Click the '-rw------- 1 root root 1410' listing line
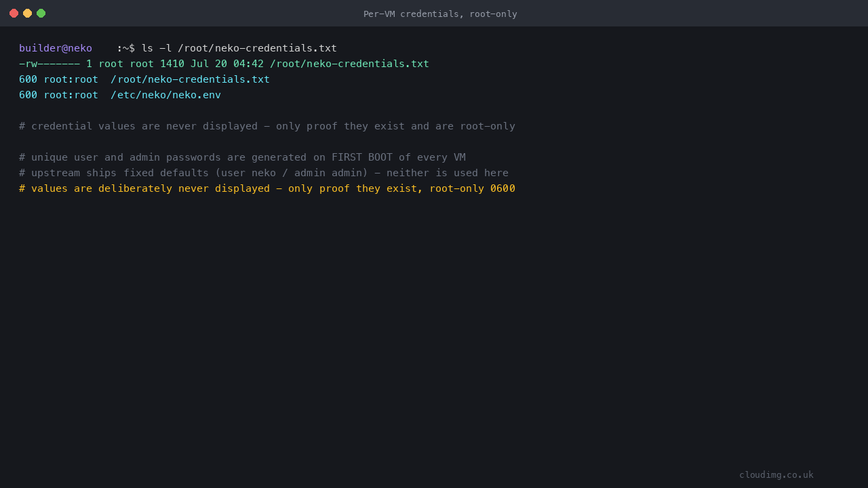The height and width of the screenshot is (488, 868). 224,64
